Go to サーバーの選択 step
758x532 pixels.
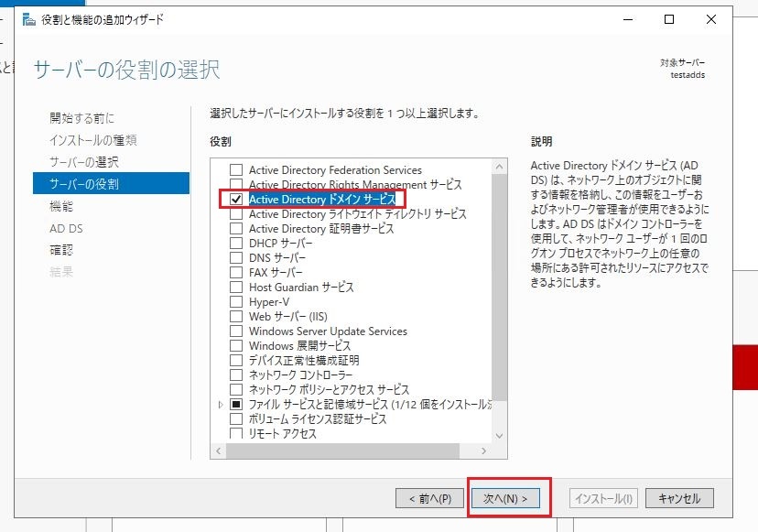[x=83, y=162]
